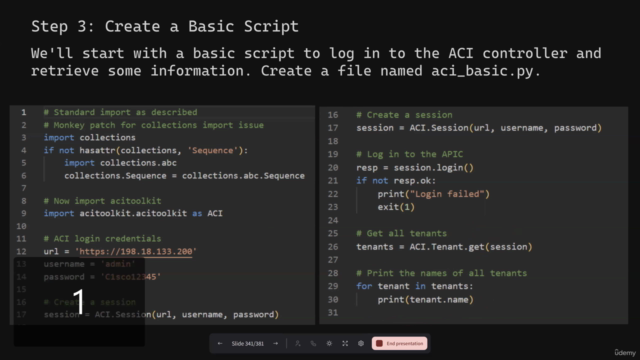Click the comment '# ACI login credentials'

102,238
